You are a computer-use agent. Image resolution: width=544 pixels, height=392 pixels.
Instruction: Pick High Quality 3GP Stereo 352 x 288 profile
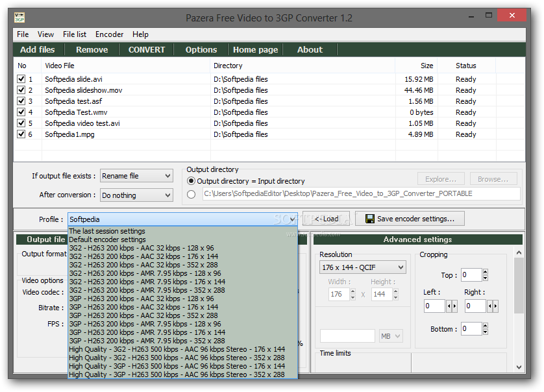(x=182, y=374)
